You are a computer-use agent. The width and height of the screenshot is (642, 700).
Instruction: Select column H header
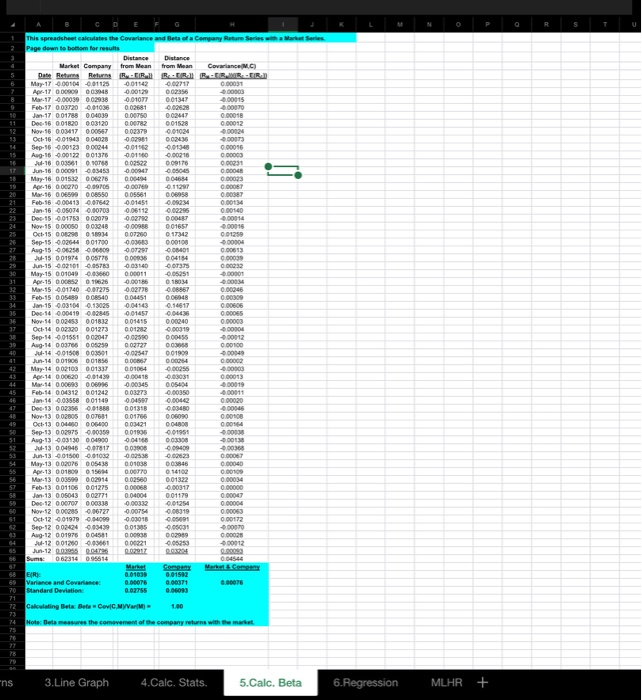(x=232, y=25)
